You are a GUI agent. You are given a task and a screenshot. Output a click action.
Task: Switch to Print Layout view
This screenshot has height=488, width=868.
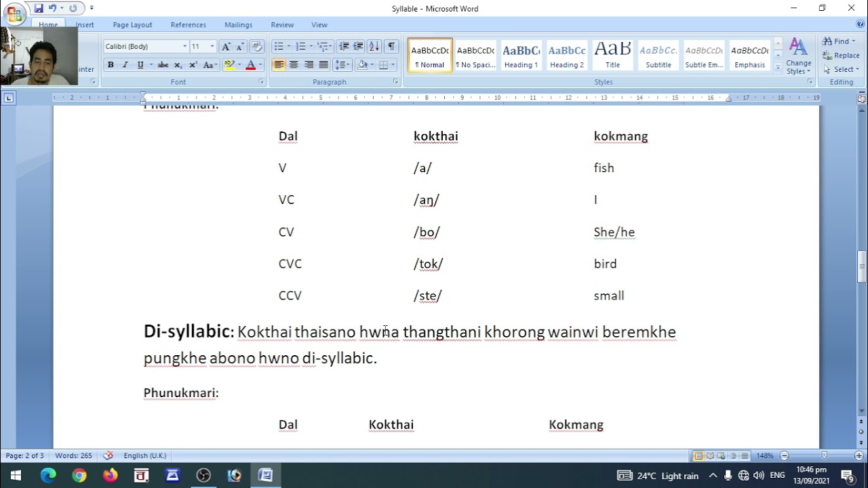698,456
